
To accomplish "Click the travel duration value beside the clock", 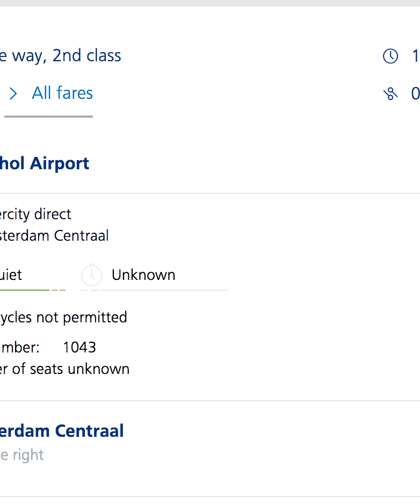I will 415,56.
